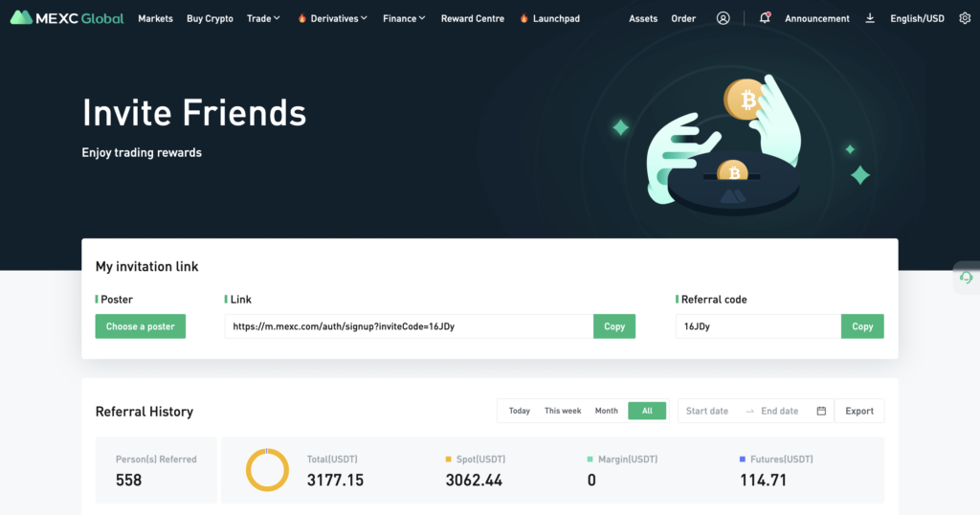The image size is (980, 515).
Task: Open the user account profile icon
Action: coord(723,18)
